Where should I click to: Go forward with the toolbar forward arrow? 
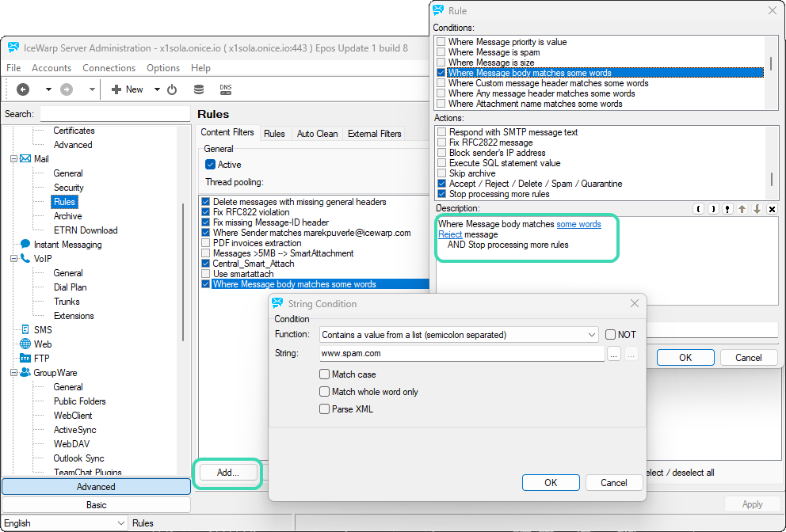(x=67, y=89)
